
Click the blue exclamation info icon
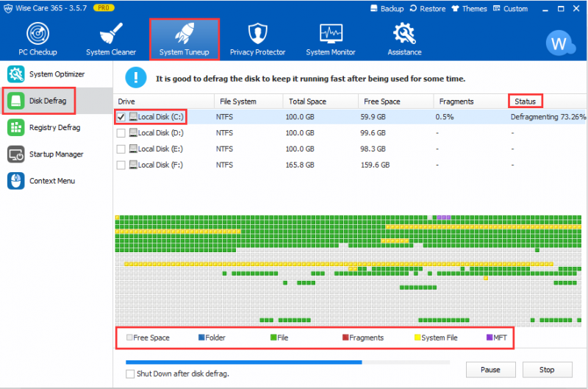pos(135,78)
